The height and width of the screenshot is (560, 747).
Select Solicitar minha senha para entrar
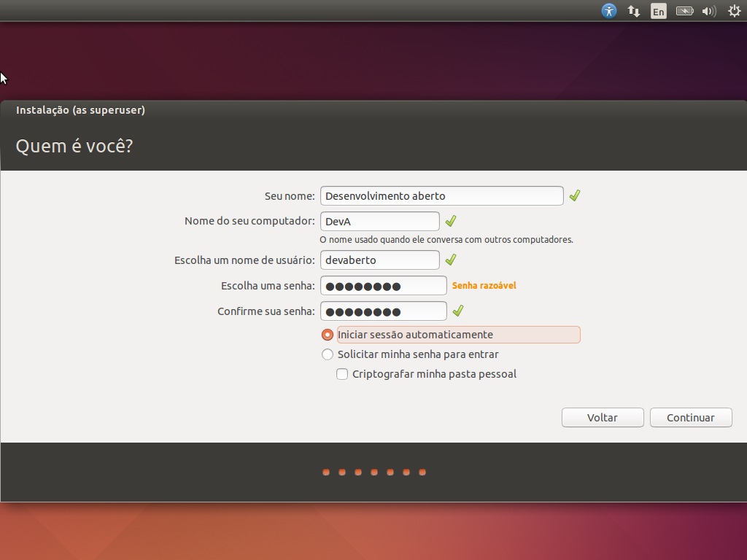tap(328, 354)
